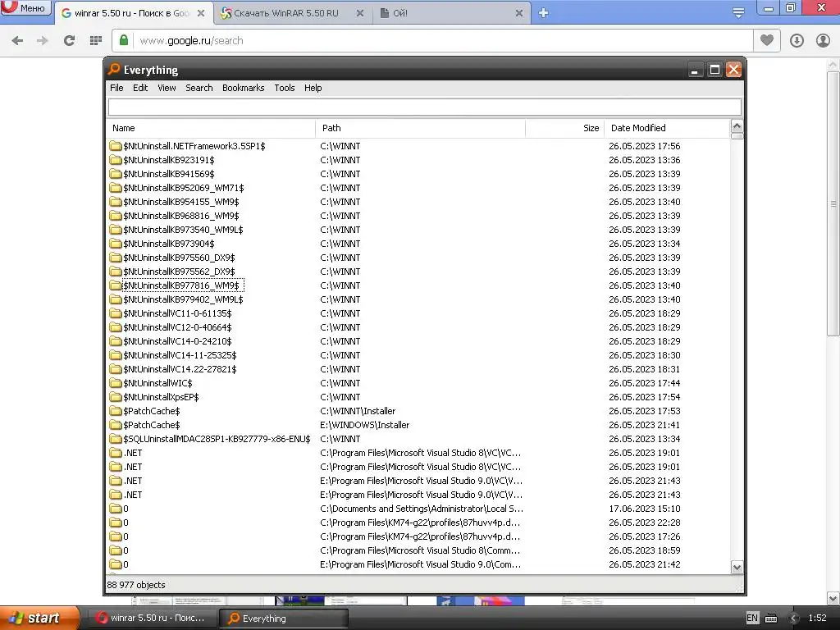Screen dimensions: 840x630
Task: Select folder icon of $NtUninstallKB952069_WM71$
Action: click(115, 188)
